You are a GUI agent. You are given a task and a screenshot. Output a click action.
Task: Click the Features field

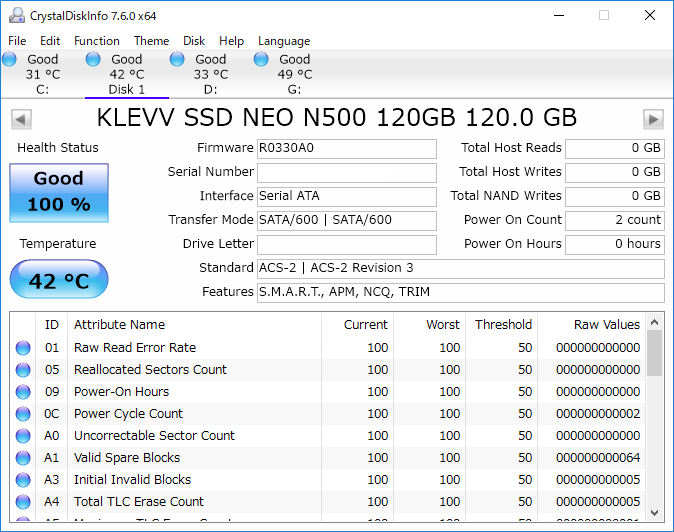pos(461,293)
